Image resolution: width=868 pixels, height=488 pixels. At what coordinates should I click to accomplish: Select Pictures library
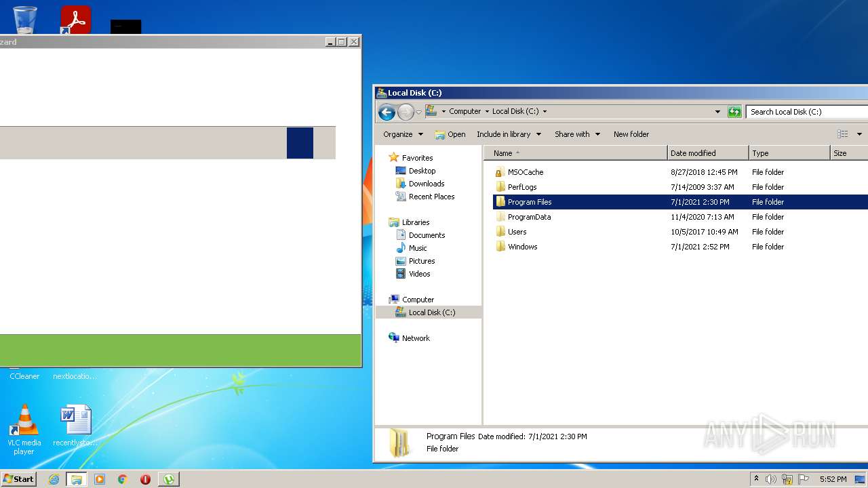click(x=422, y=261)
